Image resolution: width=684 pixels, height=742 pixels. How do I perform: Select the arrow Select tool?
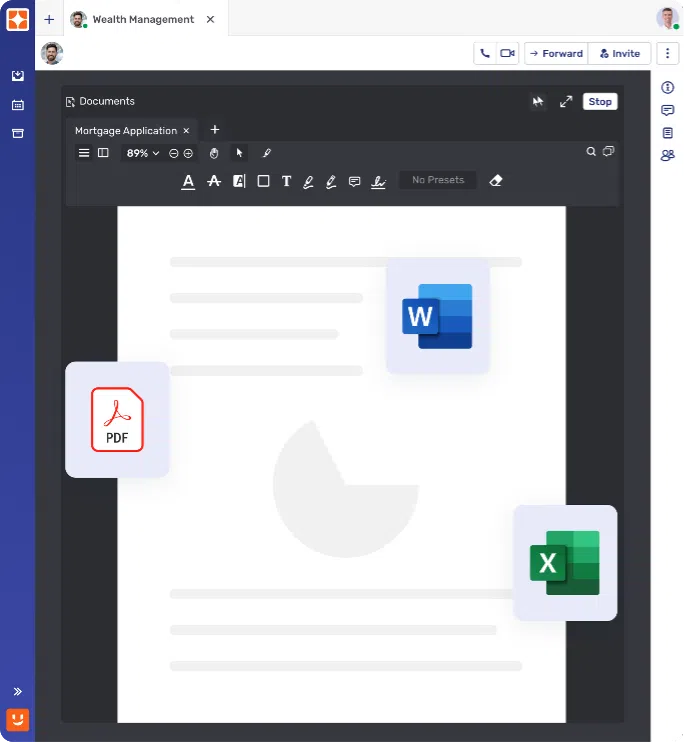tap(239, 153)
